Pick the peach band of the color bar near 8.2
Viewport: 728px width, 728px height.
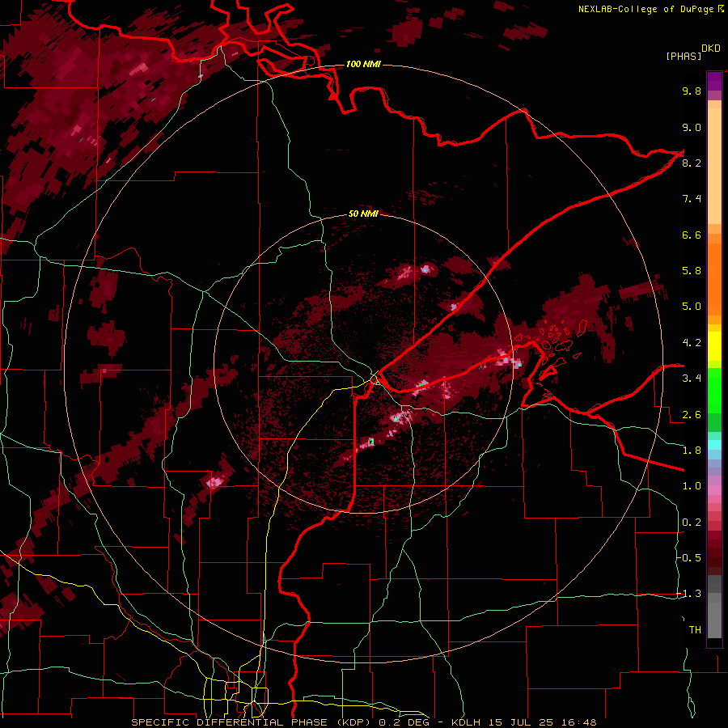714,167
